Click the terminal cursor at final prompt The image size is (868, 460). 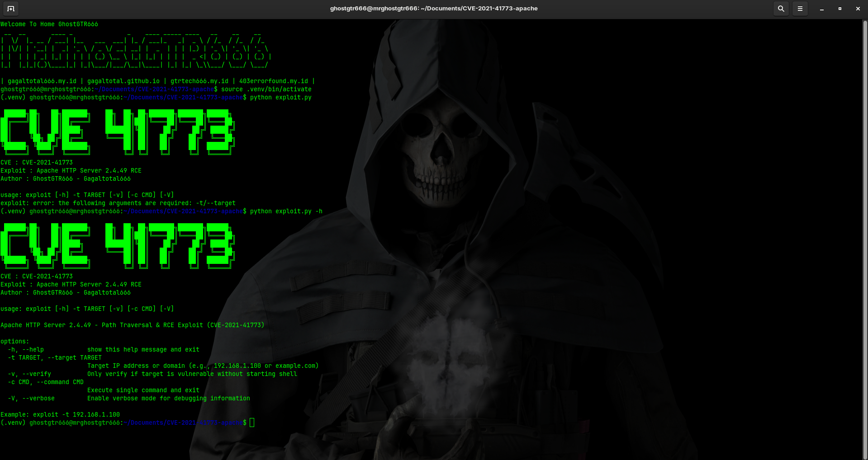[x=252, y=423]
